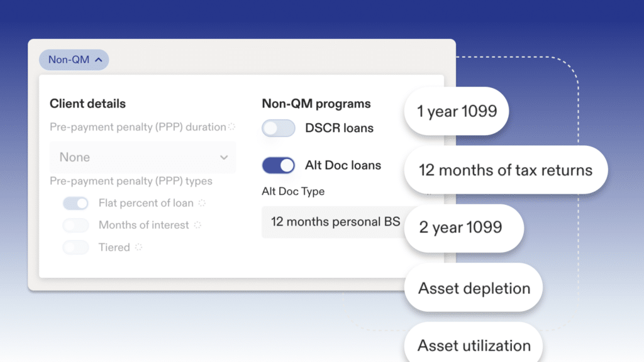Open the PPP duration None dropdown
Screen dimensions: 644x362
143,157
